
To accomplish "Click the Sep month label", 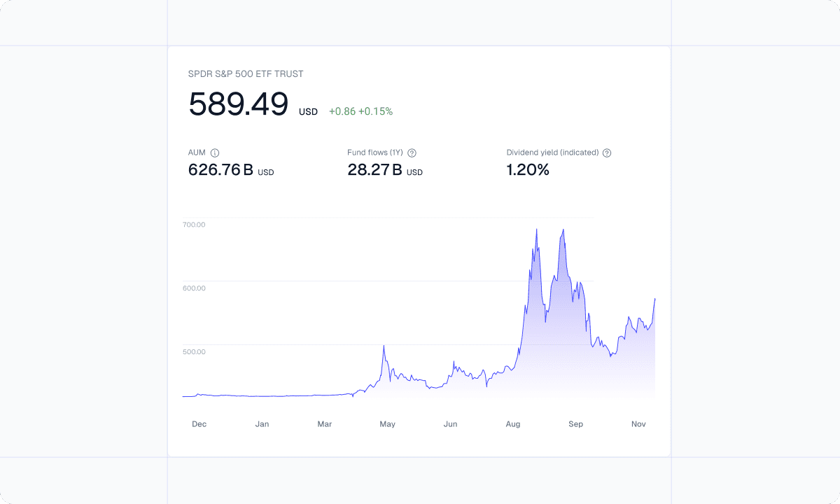I will 575,424.
